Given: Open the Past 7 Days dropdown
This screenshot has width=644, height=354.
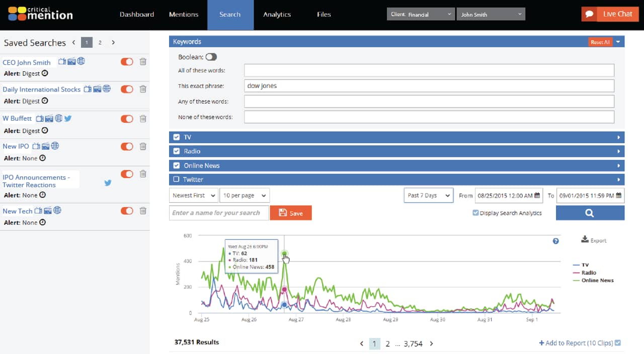Looking at the screenshot, I should tap(429, 195).
